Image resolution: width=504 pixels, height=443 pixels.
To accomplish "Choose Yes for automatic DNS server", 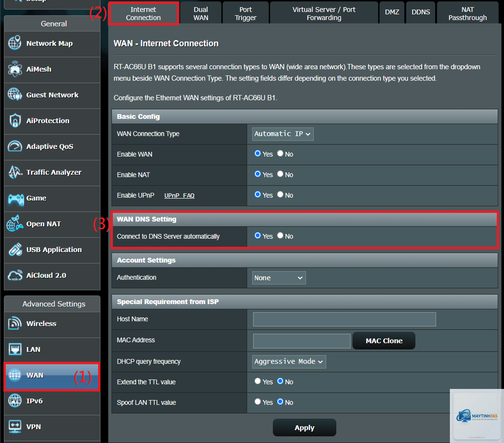I will click(x=258, y=236).
